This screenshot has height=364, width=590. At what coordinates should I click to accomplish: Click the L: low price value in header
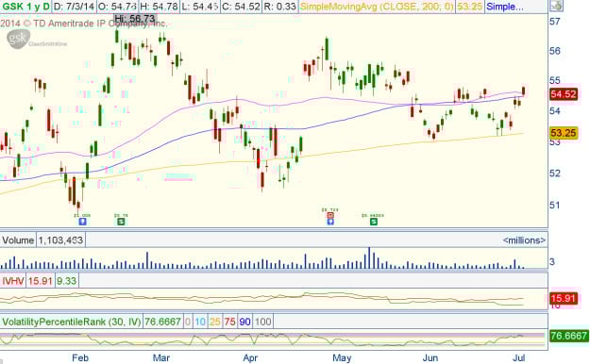[200, 7]
